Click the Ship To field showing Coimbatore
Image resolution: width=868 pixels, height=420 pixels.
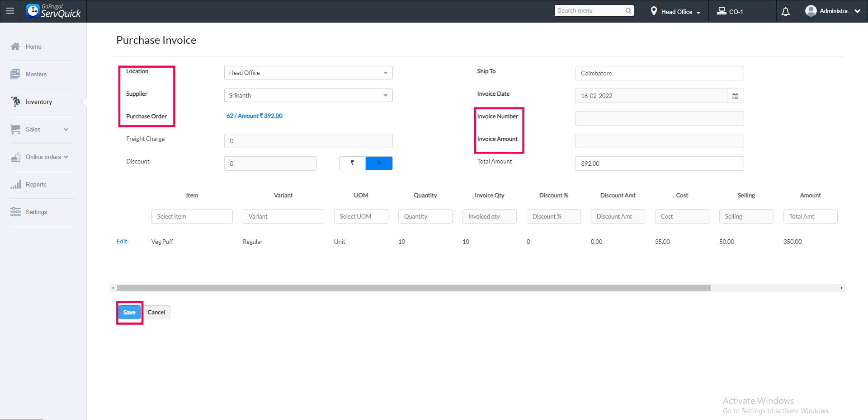(659, 73)
